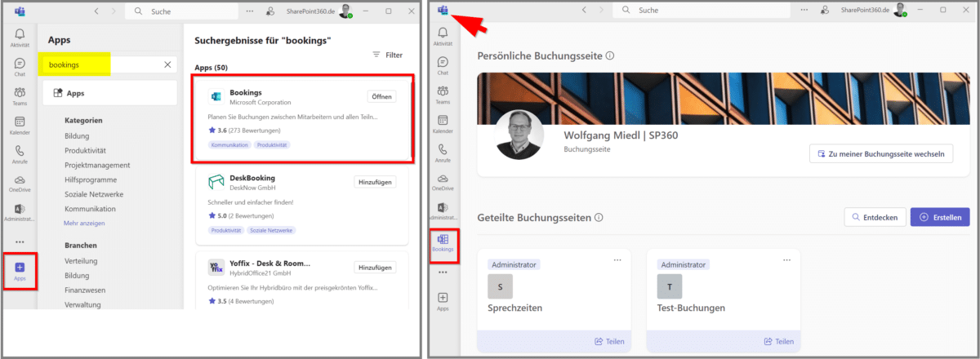Viewport: 980px width, 359px height.
Task: Show more apps ellipsis in left window sidebar
Action: (x=20, y=242)
